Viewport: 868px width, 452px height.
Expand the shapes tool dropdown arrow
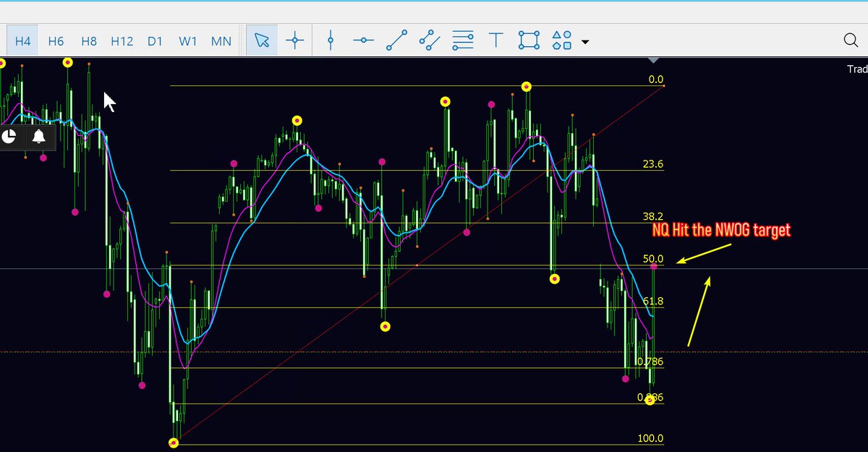pos(585,42)
